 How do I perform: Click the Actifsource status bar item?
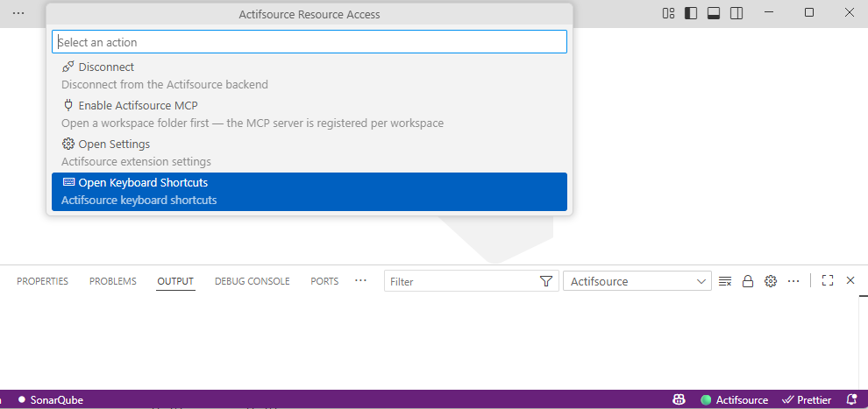(x=734, y=399)
